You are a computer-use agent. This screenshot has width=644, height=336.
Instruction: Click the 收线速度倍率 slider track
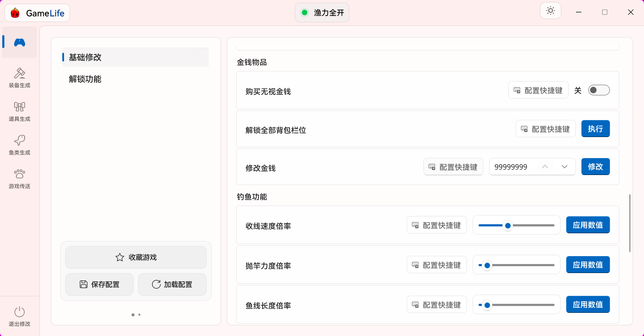pos(517,225)
